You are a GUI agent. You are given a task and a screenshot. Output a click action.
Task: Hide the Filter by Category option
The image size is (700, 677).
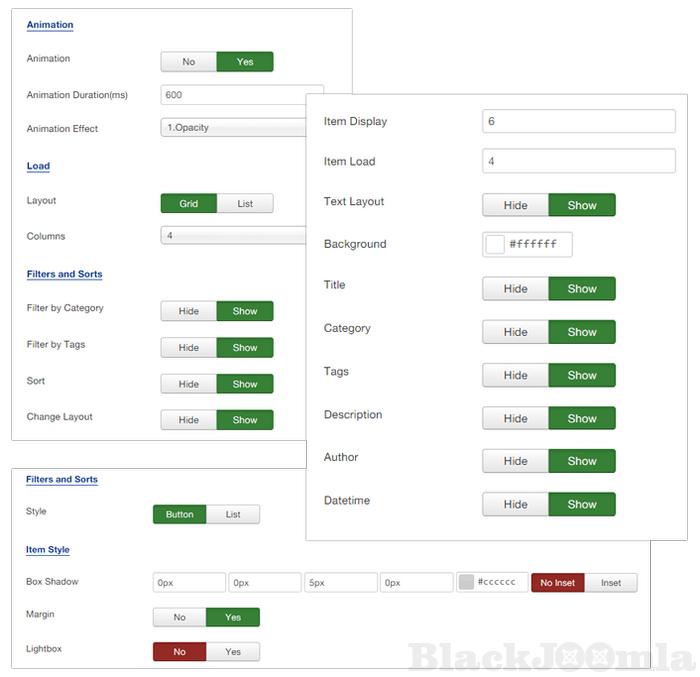189,312
